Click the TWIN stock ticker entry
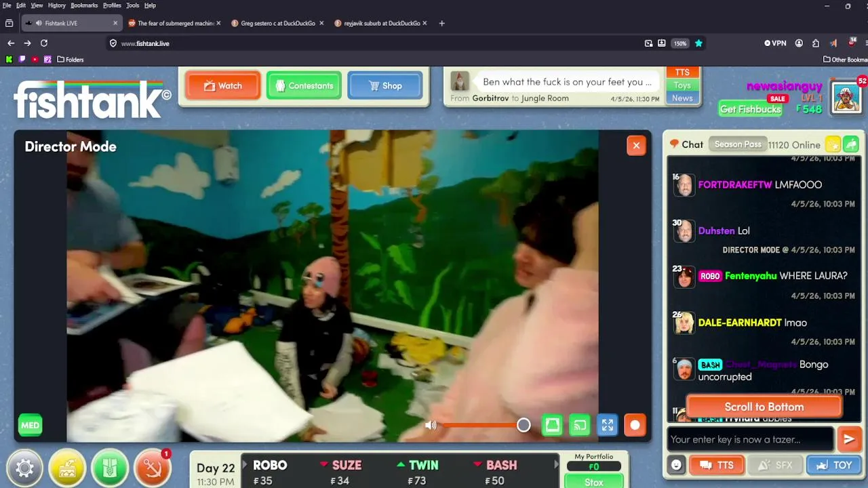This screenshot has height=488, width=868. (x=417, y=472)
